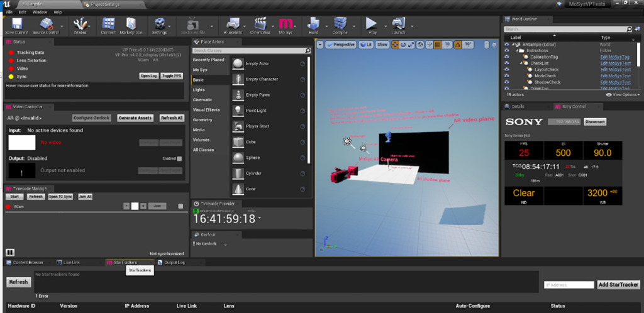This screenshot has height=313, width=644.
Task: Click the add folder icon in World Outliner
Action: pos(638,29)
